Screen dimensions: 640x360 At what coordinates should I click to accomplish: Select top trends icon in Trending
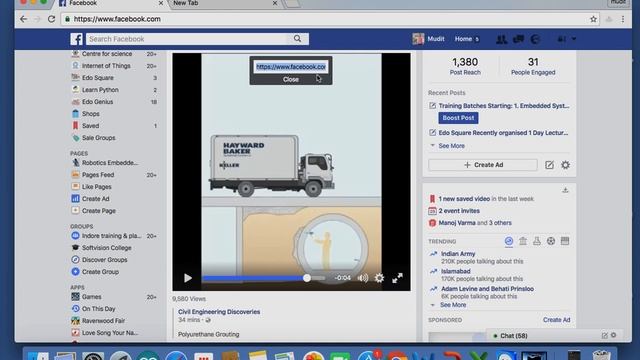pyautogui.click(x=509, y=241)
